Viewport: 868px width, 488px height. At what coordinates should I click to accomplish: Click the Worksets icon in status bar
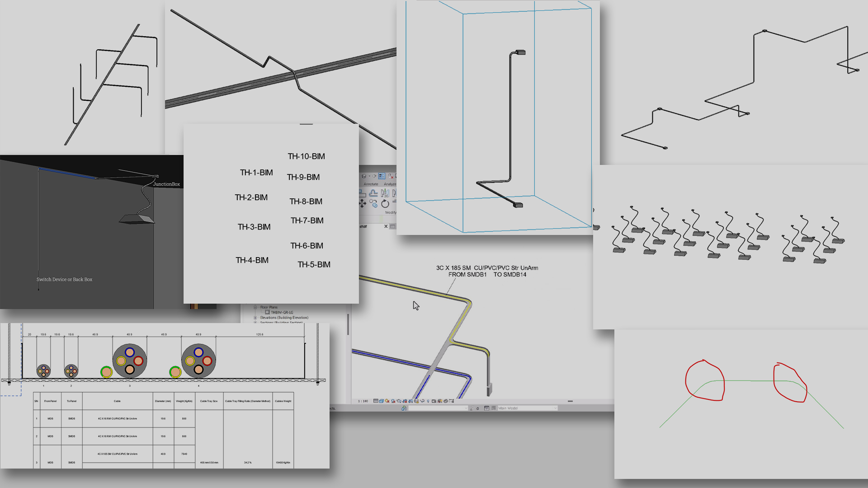point(404,408)
